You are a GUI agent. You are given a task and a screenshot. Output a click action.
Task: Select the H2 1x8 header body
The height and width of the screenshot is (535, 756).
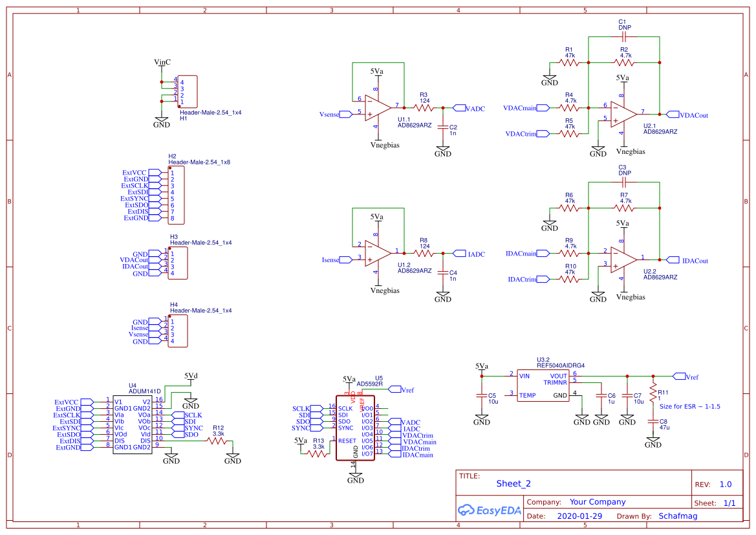176,195
